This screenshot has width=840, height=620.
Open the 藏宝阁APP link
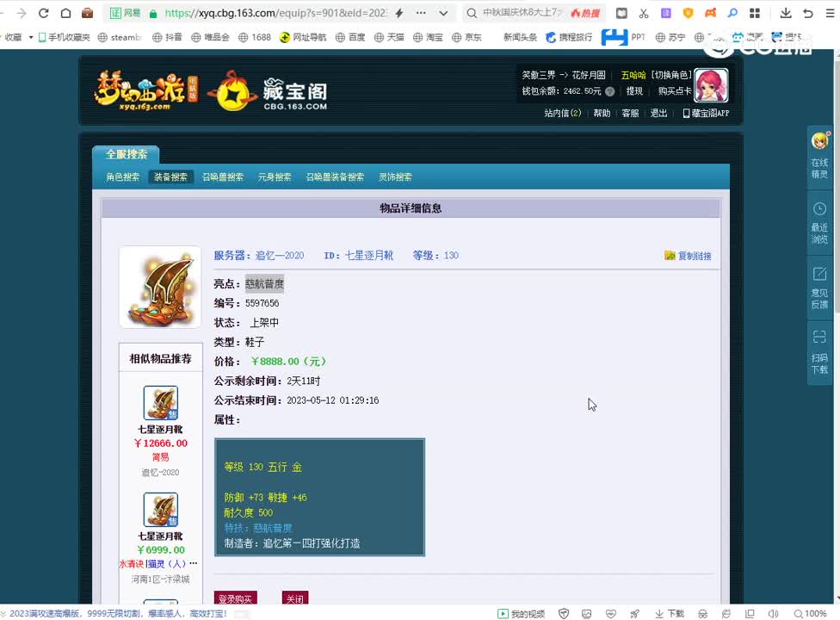coord(706,113)
